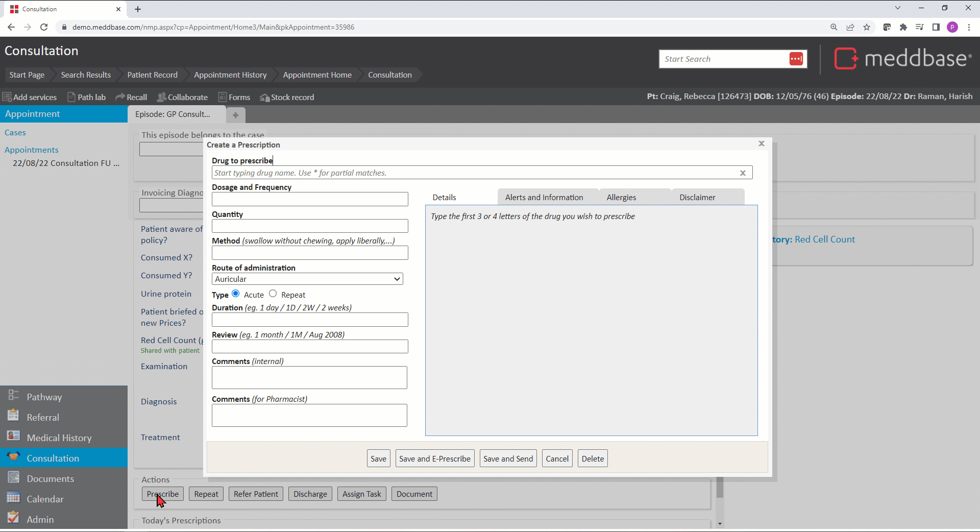Viewport: 980px width, 532px height.
Task: Open Collaborate from the toolbar
Action: [161, 97]
